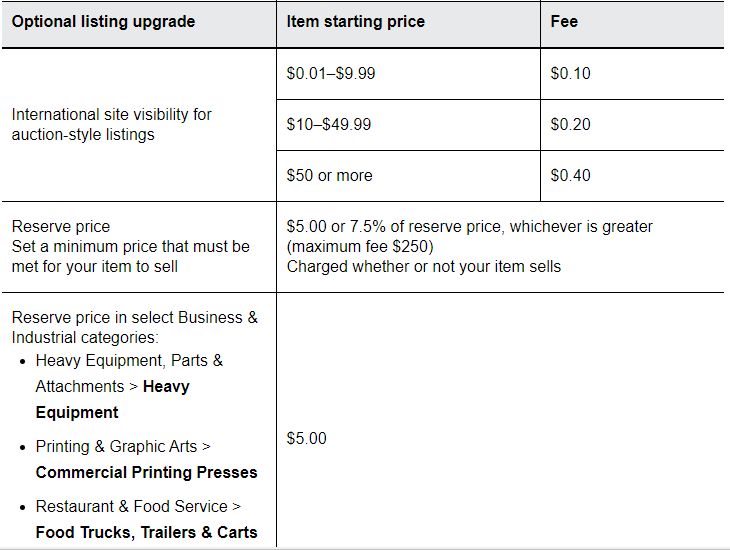Click Set a minimum price description text
Screen dimensions: 730x550
(x=131, y=257)
